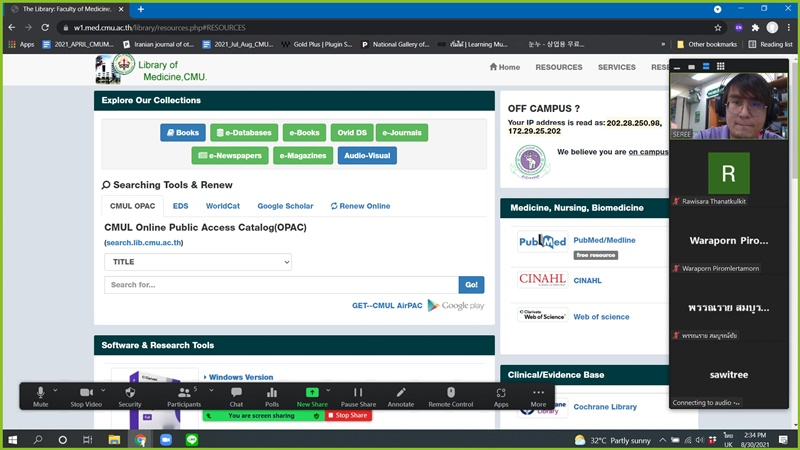Click the e-Databases button
Viewport: 800px width, 450px height.
pos(245,132)
